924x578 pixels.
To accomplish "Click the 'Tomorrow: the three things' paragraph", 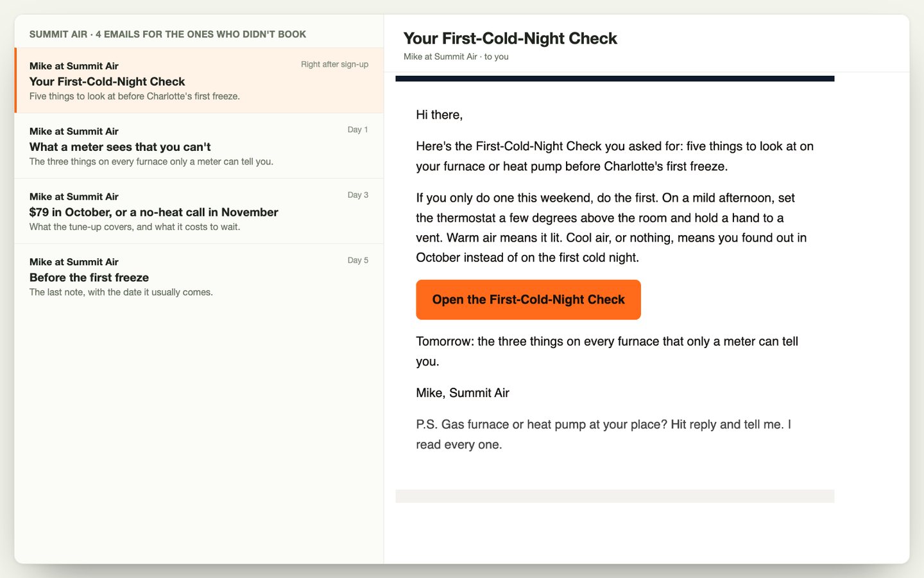I will point(607,351).
